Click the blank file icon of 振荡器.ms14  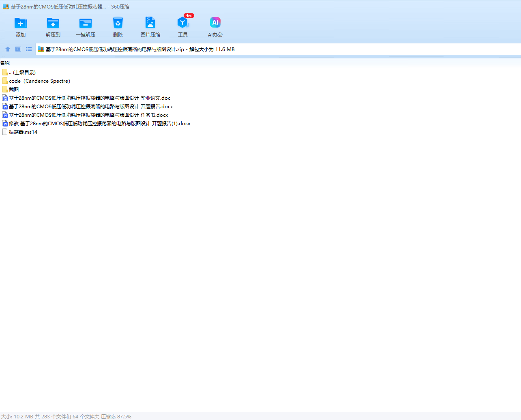(x=5, y=132)
